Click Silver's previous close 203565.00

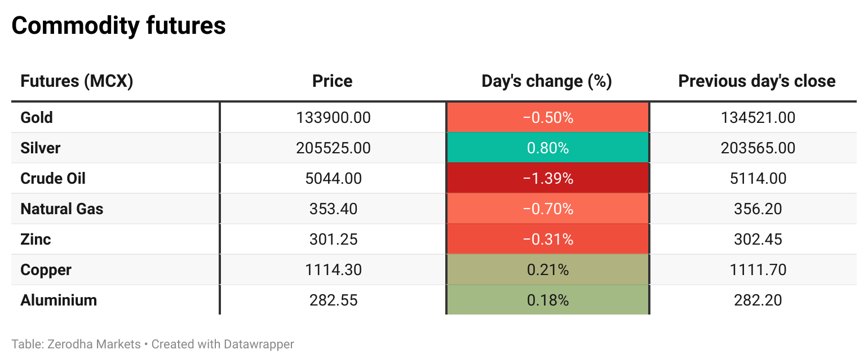pyautogui.click(x=758, y=148)
